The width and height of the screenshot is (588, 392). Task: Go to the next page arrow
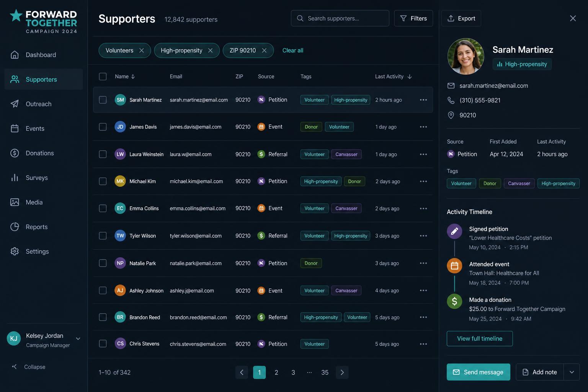point(342,372)
